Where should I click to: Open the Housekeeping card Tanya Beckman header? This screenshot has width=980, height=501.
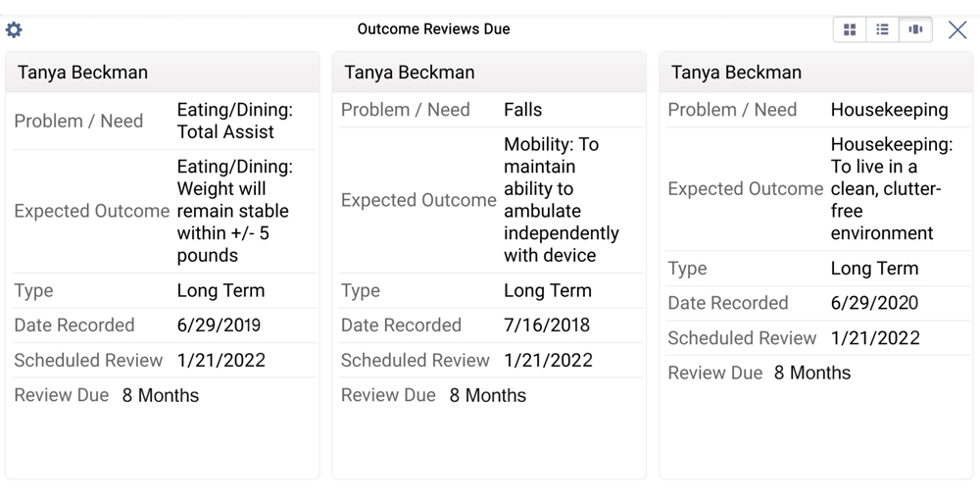pos(816,73)
